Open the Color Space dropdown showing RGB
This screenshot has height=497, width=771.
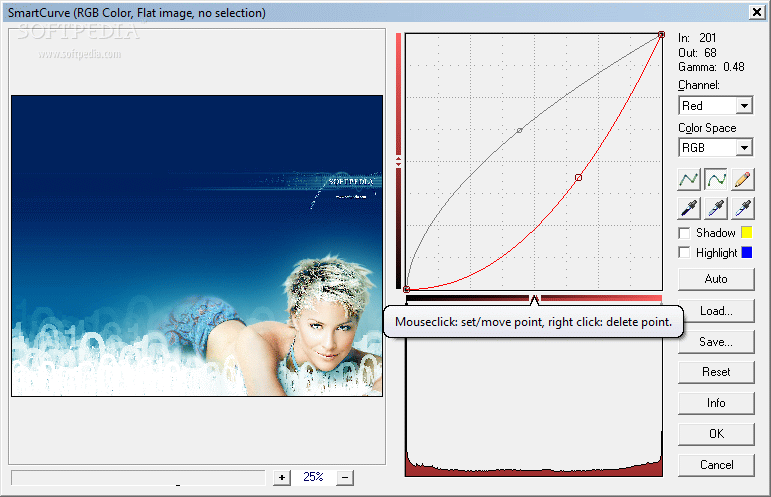coord(715,147)
